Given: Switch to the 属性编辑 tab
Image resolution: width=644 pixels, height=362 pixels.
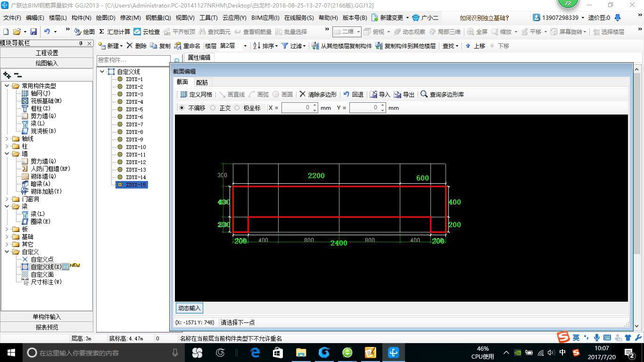Looking at the screenshot, I should 199,58.
